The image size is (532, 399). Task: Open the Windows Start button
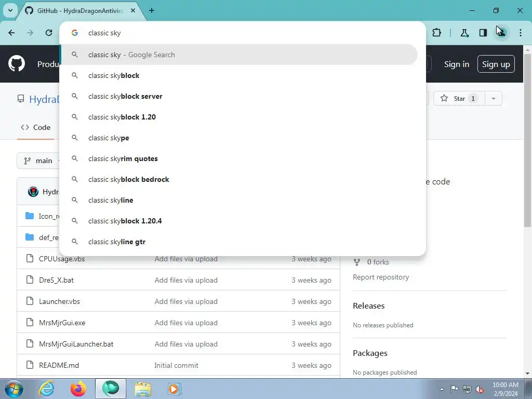click(14, 389)
